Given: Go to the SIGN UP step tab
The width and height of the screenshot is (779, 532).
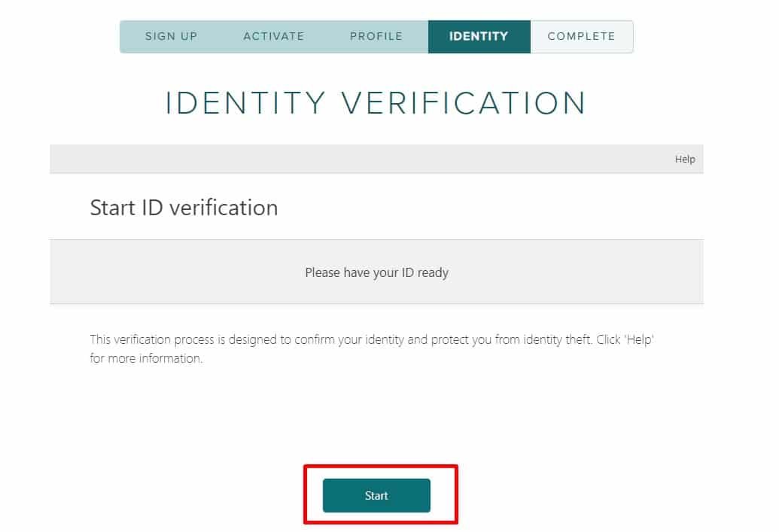Looking at the screenshot, I should [171, 36].
